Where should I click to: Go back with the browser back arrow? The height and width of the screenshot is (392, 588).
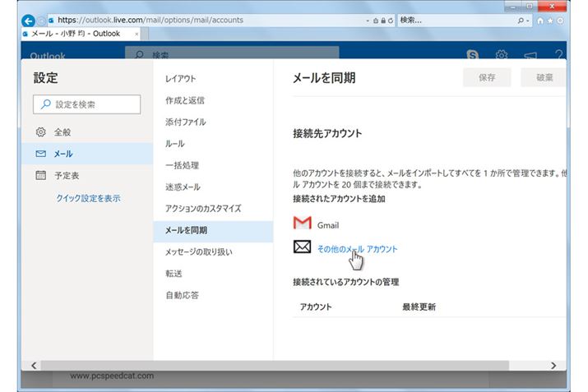click(29, 20)
